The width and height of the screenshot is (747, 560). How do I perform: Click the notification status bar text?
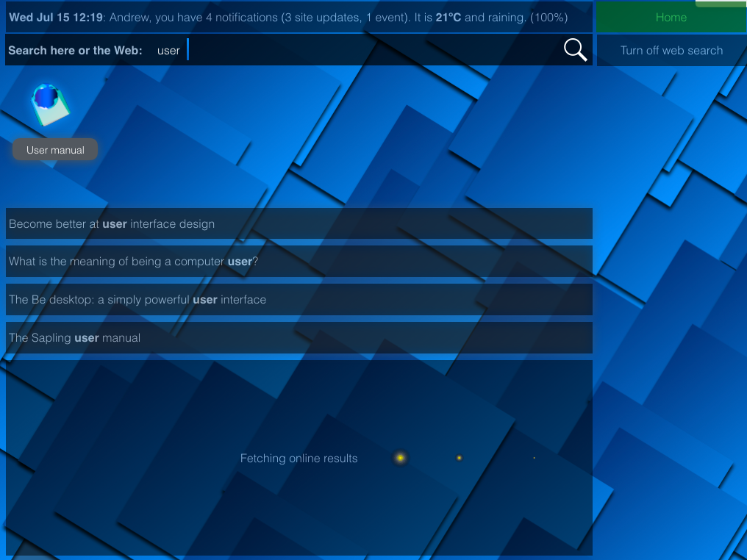[x=288, y=18]
